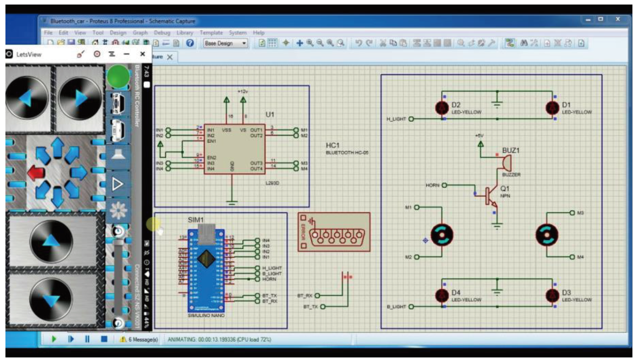639x364 pixels.
Task: Pause the simulation
Action: click(87, 339)
